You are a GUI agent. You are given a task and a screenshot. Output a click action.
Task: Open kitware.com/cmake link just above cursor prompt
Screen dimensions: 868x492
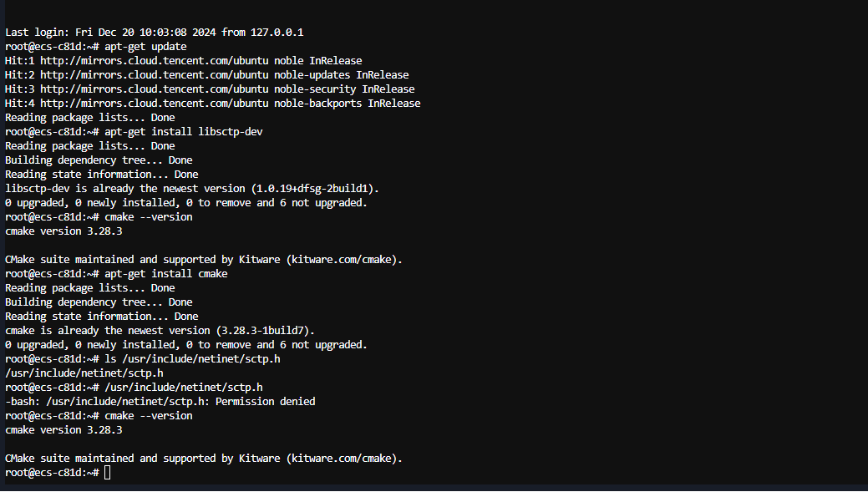342,459
